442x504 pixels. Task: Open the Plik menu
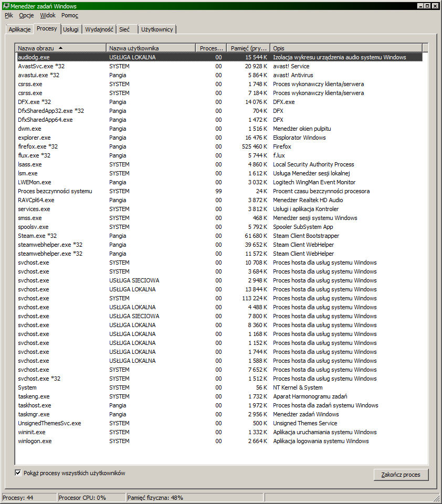(x=9, y=15)
